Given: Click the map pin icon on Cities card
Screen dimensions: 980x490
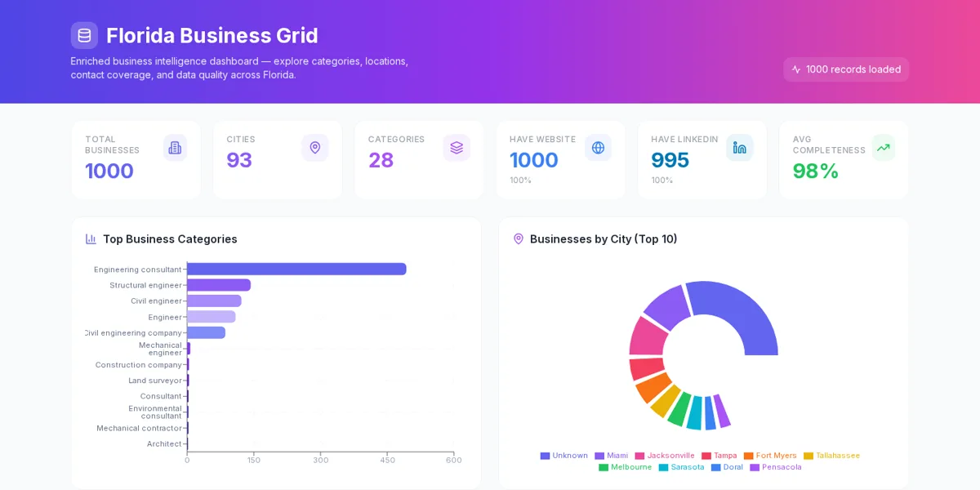Looking at the screenshot, I should click(x=315, y=148).
